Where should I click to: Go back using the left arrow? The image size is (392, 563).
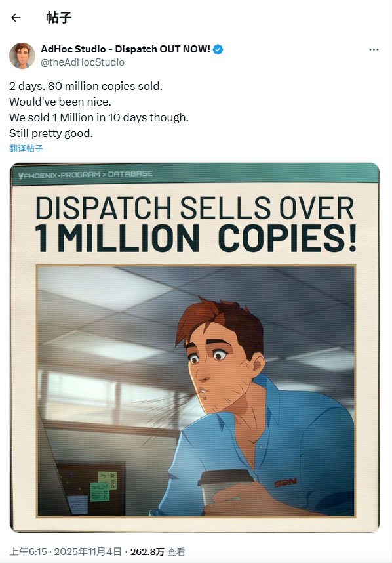coord(16,18)
